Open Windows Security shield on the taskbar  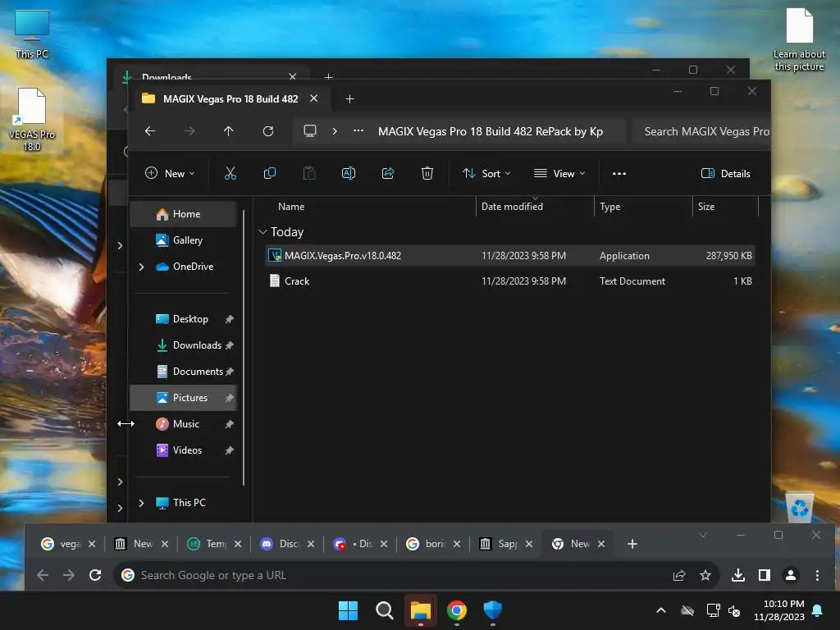click(492, 610)
